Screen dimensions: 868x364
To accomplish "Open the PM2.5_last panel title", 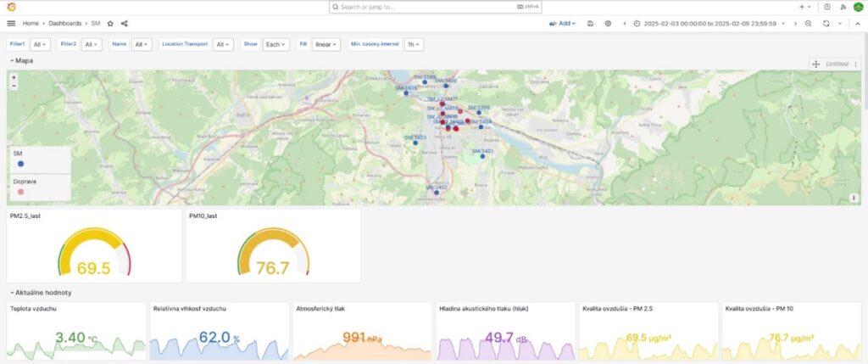I will (x=25, y=216).
